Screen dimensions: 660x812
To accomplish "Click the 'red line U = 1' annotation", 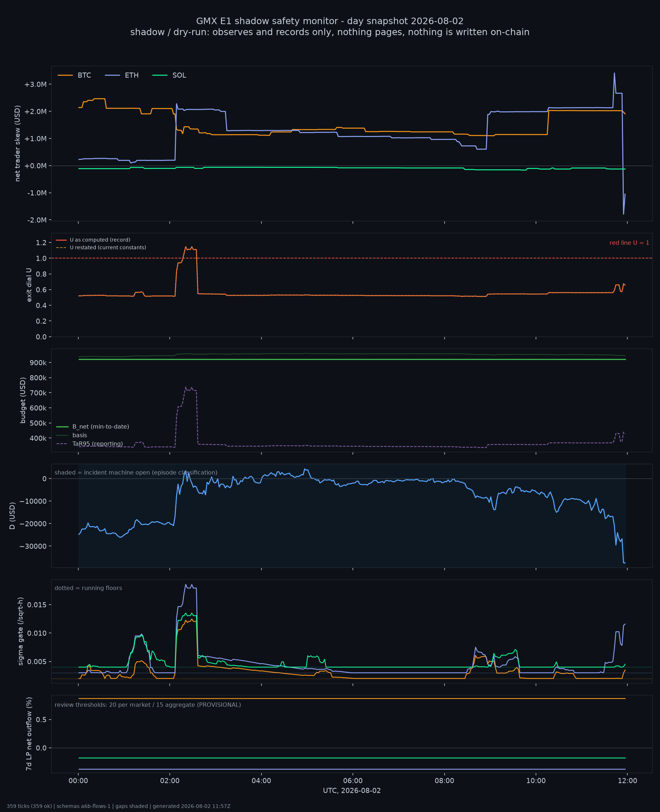I will pyautogui.click(x=629, y=243).
